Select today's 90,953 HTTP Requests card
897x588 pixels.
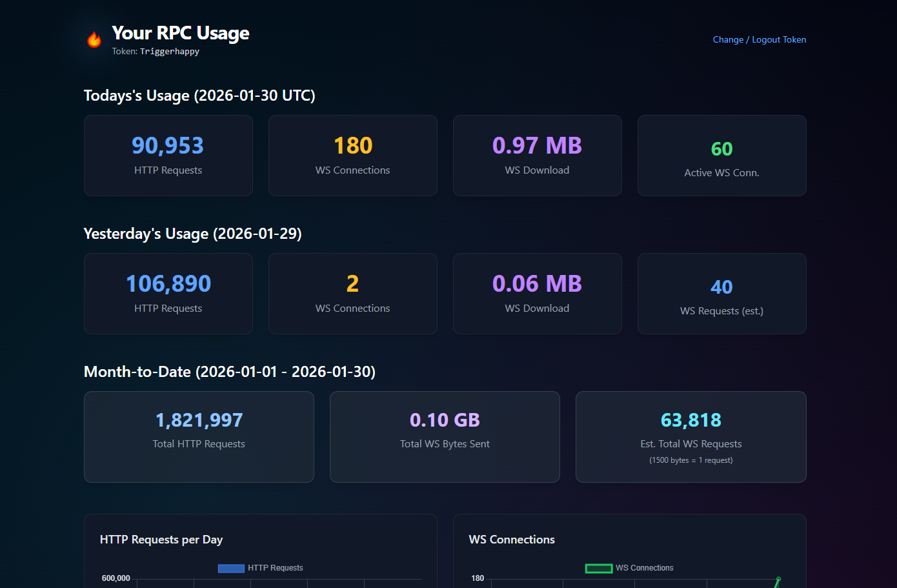(x=168, y=156)
